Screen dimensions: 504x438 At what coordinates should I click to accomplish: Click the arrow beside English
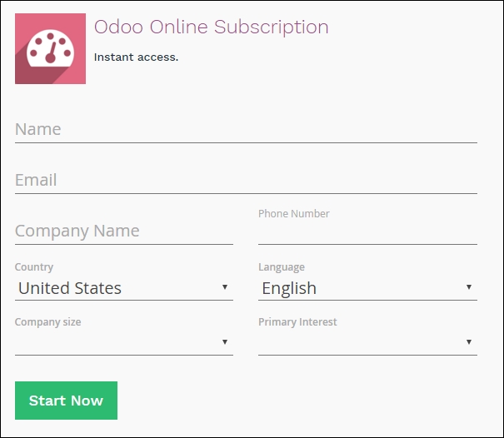[x=469, y=287]
